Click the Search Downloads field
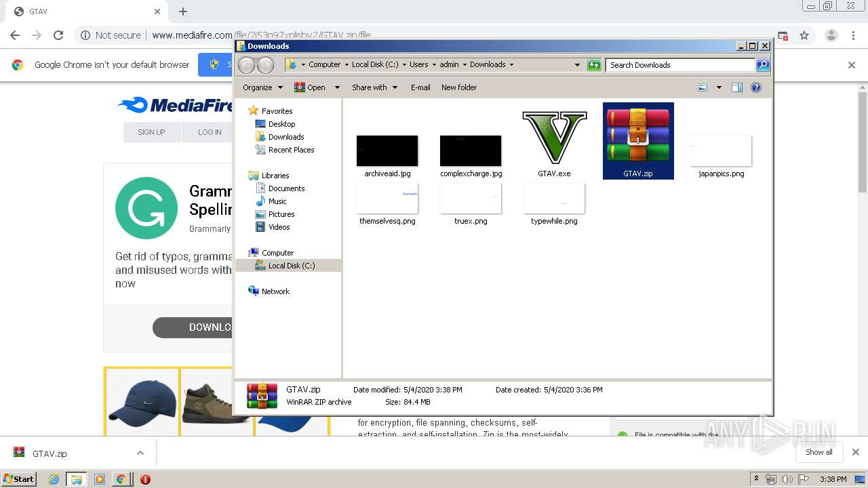 tap(680, 65)
